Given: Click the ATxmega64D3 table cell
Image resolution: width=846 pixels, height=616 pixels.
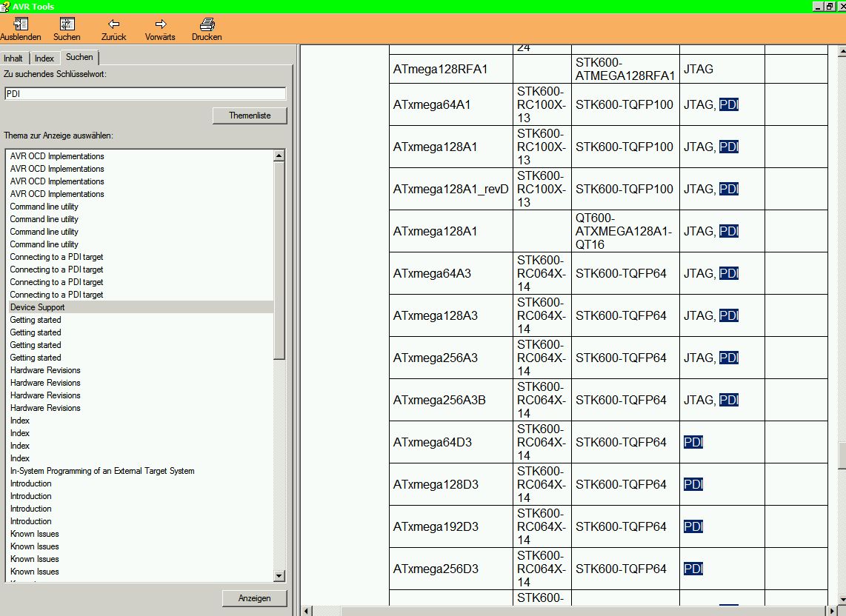Looking at the screenshot, I should pyautogui.click(x=450, y=442).
